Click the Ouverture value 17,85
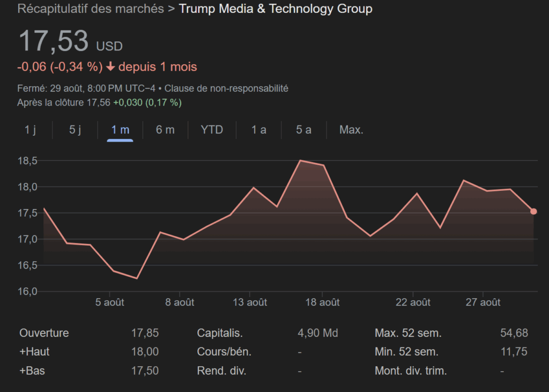 pyautogui.click(x=145, y=333)
